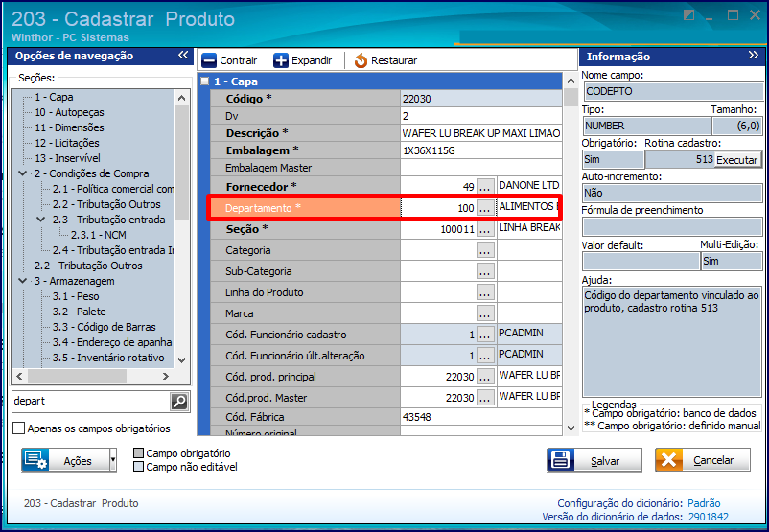Click the 'Campo obrigatório' legend box
Screen dimensions: 769x532
pyautogui.click(x=139, y=452)
